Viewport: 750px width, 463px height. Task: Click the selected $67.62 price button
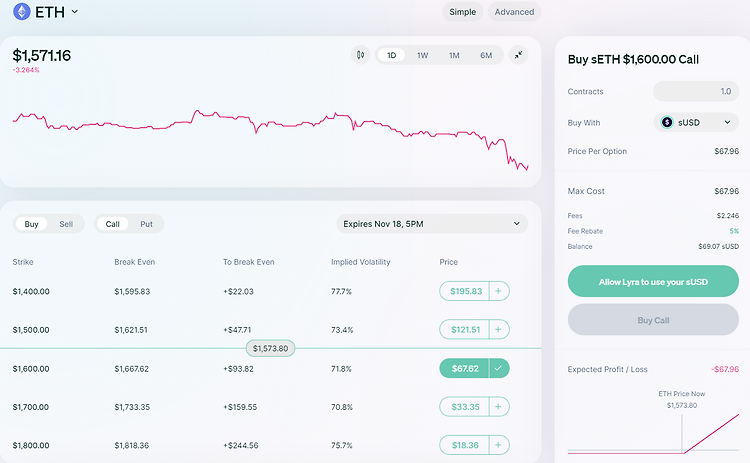coord(465,368)
